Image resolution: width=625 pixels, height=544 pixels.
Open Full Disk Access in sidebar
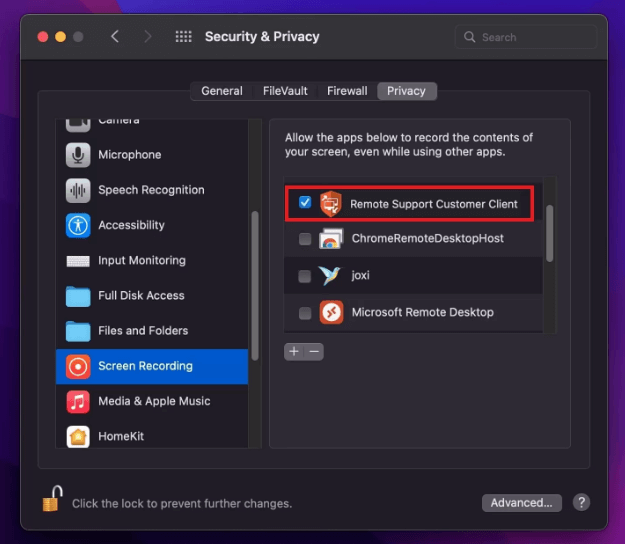(x=141, y=296)
